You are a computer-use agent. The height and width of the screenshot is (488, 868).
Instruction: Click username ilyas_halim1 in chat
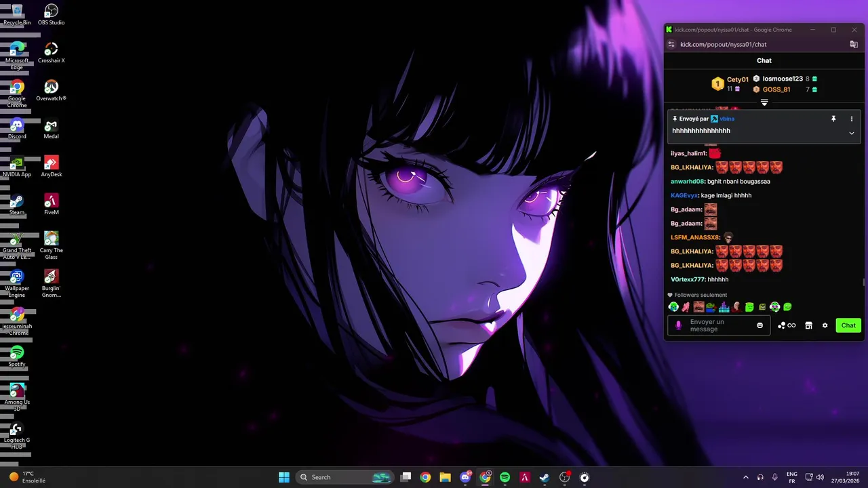[x=688, y=153]
